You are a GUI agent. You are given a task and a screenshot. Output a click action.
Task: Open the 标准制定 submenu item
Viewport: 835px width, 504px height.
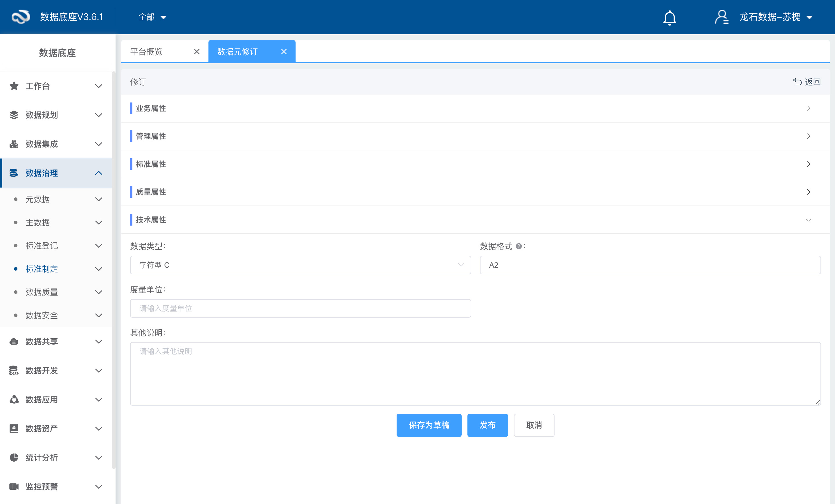tap(42, 269)
